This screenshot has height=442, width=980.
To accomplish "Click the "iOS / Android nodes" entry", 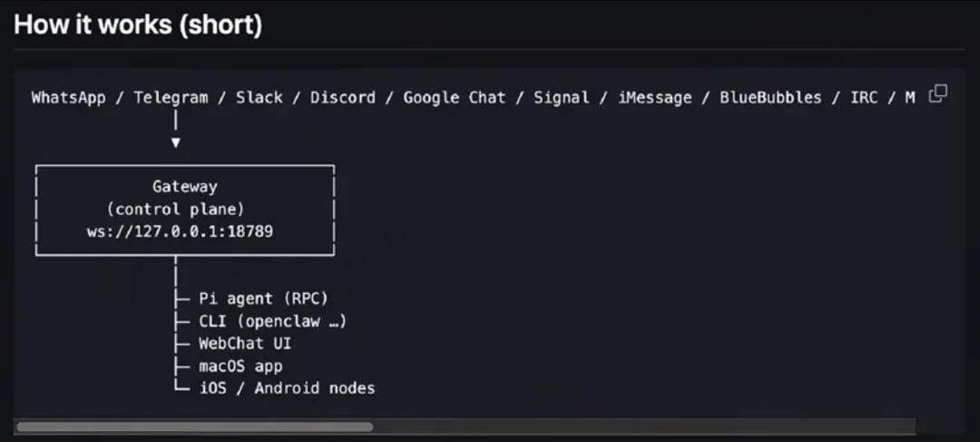I will (x=287, y=388).
